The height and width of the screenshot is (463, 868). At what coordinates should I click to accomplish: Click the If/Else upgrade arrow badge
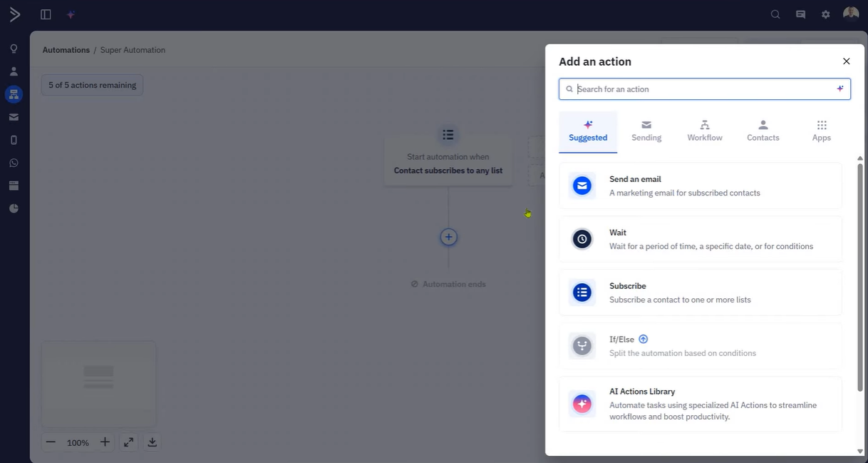[x=644, y=339]
